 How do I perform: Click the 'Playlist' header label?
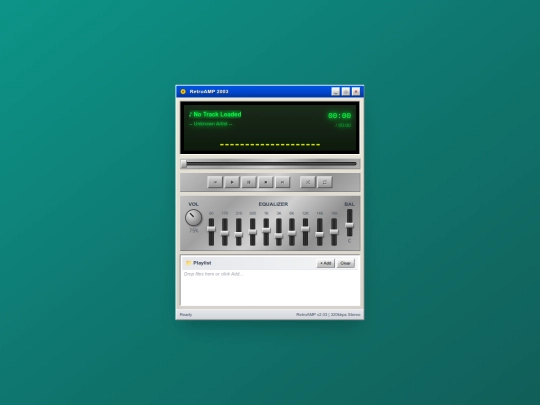(x=202, y=263)
